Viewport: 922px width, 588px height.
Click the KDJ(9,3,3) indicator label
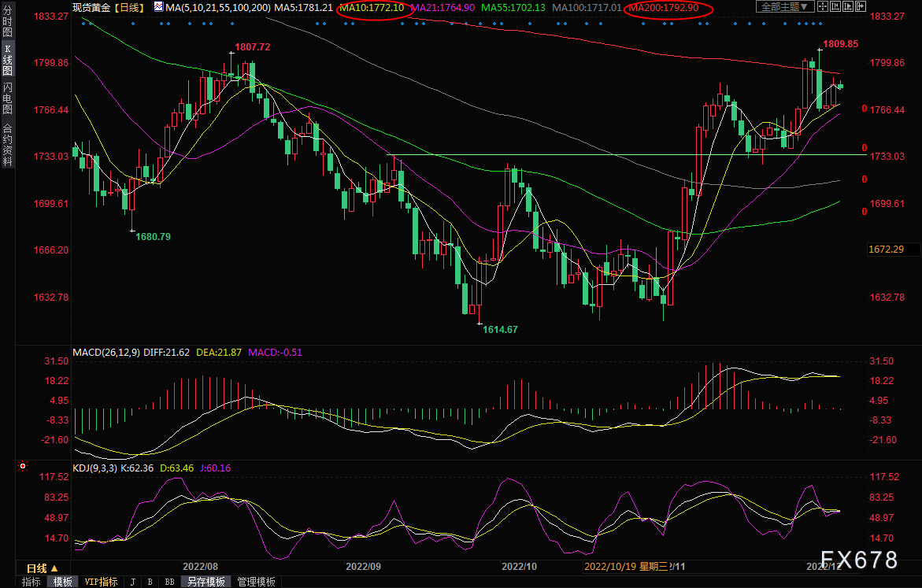(95, 468)
